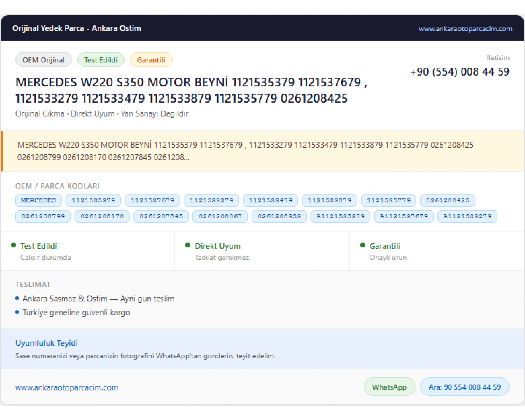This screenshot has width=525, height=420.
Task: Click the phone number +90 (554) 008 44 59
Action: click(460, 72)
